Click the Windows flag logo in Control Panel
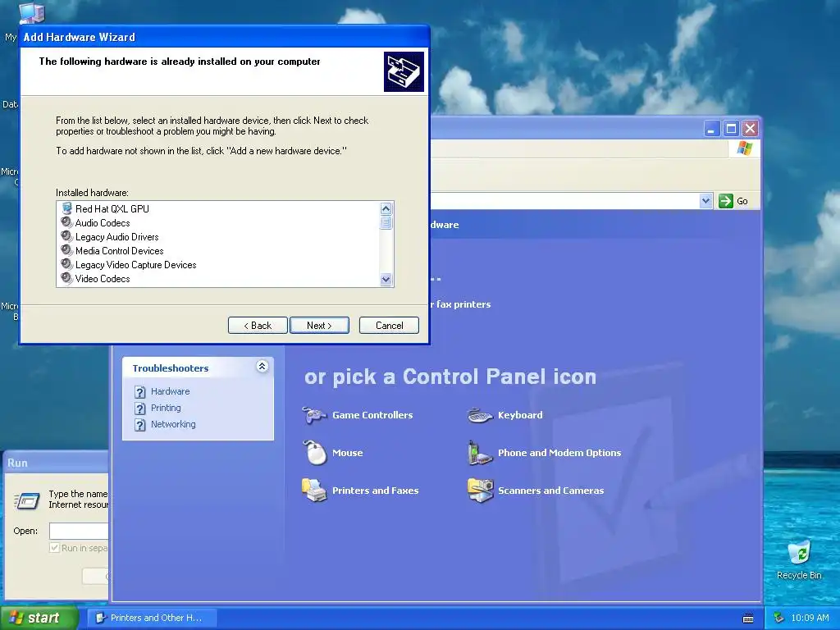Image resolution: width=840 pixels, height=630 pixels. point(745,148)
